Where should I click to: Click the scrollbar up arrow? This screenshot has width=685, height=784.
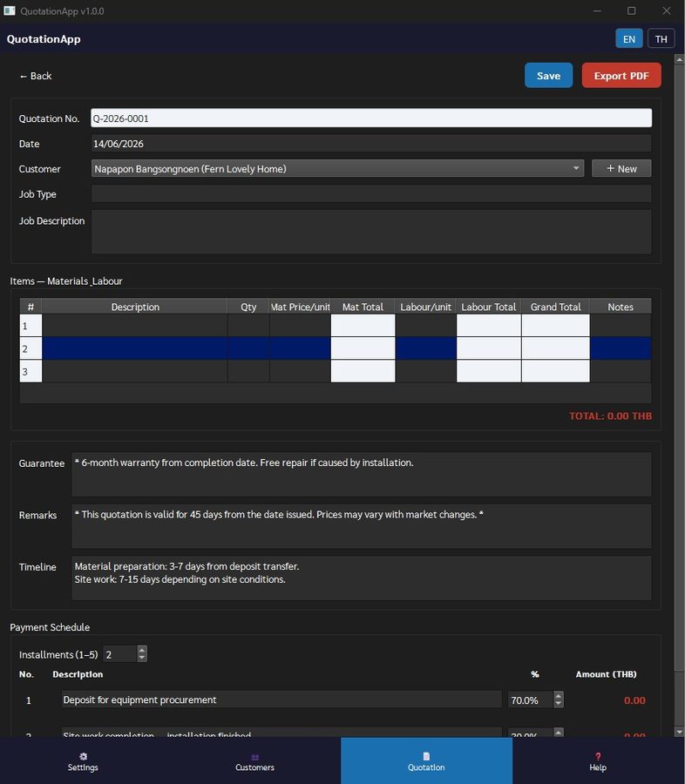(679, 59)
